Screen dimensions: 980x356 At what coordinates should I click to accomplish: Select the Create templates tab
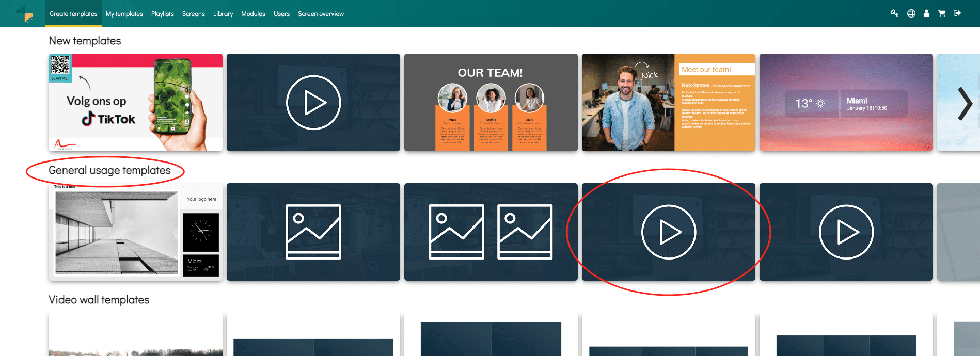coord(73,14)
